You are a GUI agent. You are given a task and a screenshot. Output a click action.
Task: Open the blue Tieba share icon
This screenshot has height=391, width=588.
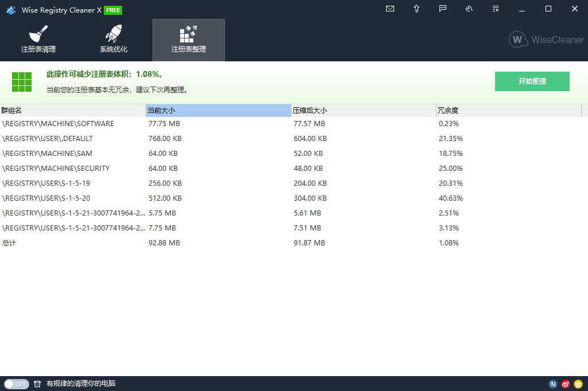(553, 384)
